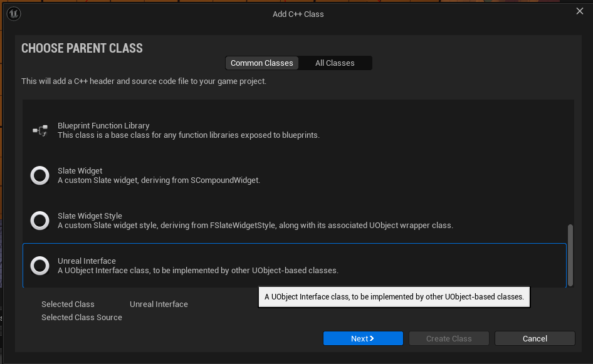Click the 'Selected Class Source' label

81,318
